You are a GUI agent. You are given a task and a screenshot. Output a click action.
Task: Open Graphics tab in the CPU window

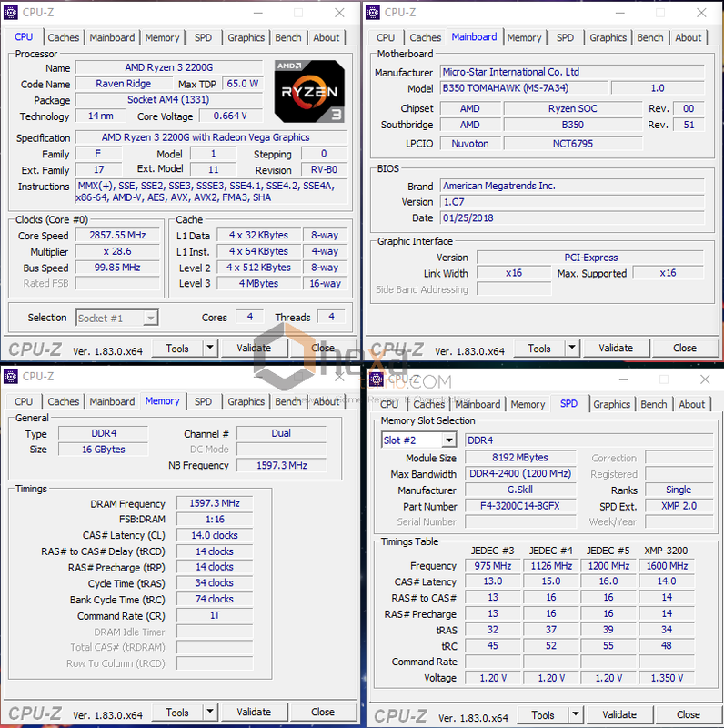tap(246, 37)
